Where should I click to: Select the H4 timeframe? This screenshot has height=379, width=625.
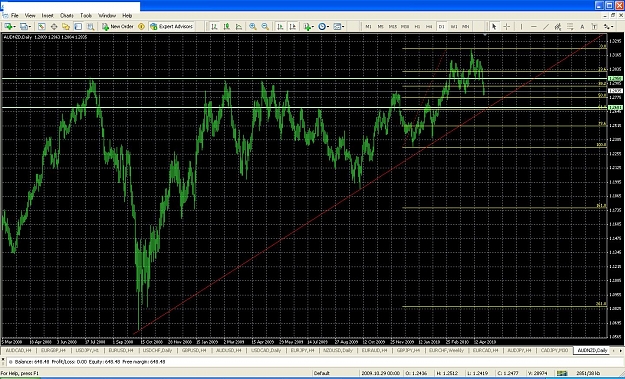pyautogui.click(x=429, y=26)
